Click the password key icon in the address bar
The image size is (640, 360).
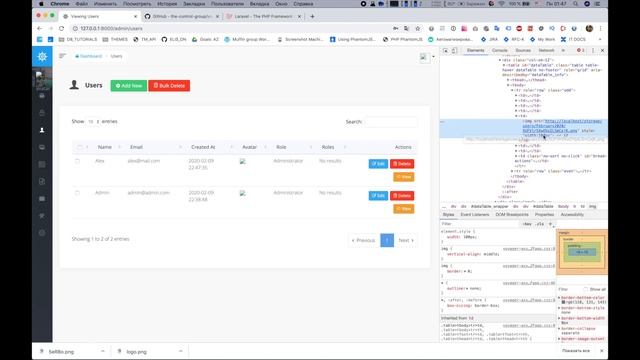(x=395, y=29)
